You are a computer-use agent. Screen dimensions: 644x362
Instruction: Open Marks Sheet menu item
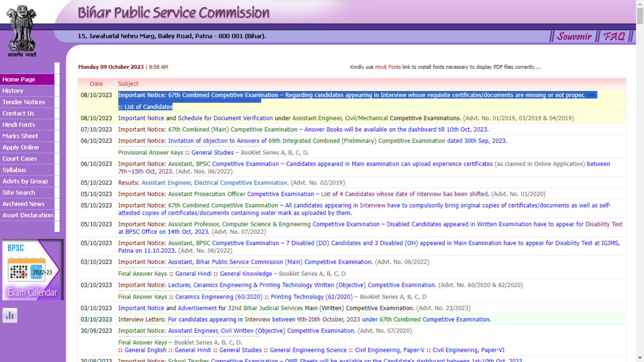27,136
